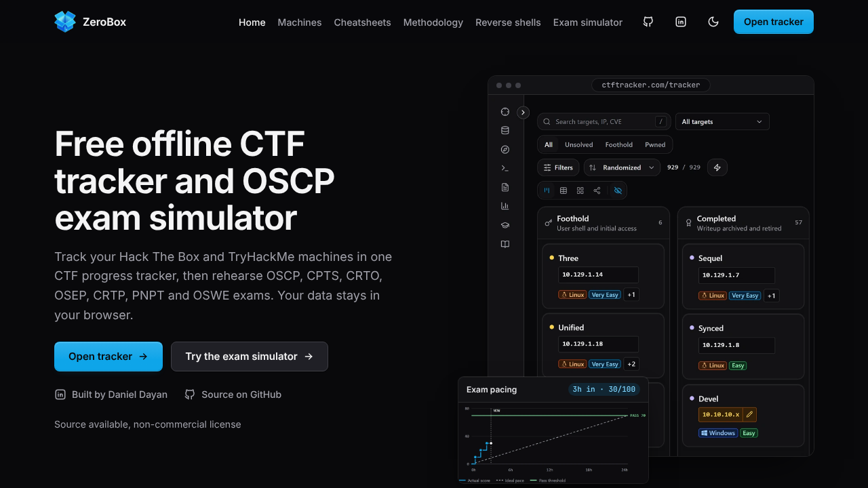Click the share graph view icon
The image size is (868, 488).
pos(597,190)
